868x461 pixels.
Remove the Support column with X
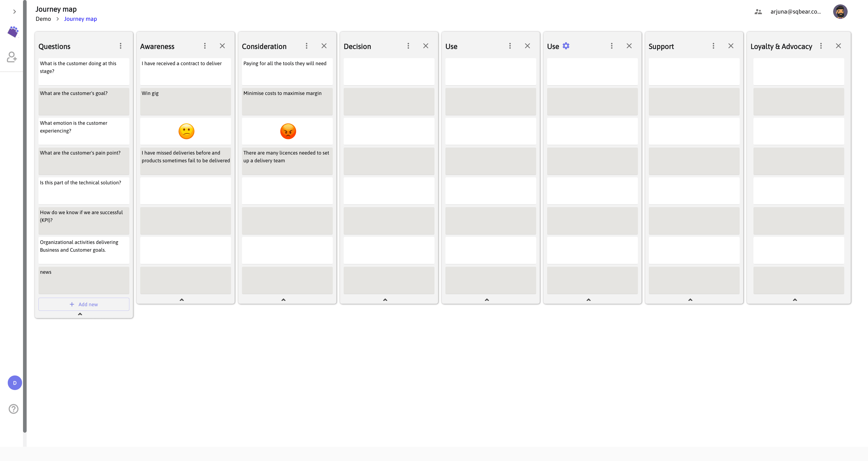point(731,46)
